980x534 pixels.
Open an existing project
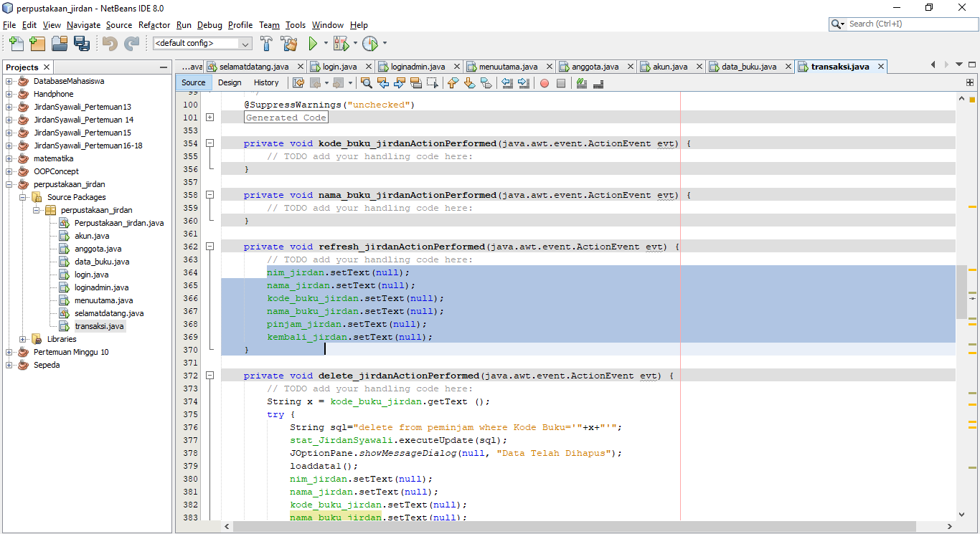(x=60, y=44)
